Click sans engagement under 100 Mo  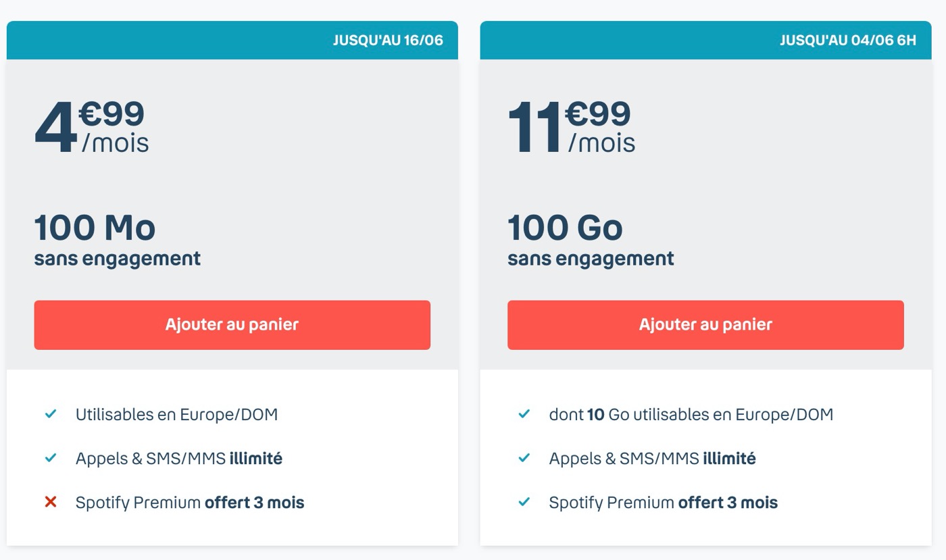pyautogui.click(x=118, y=259)
